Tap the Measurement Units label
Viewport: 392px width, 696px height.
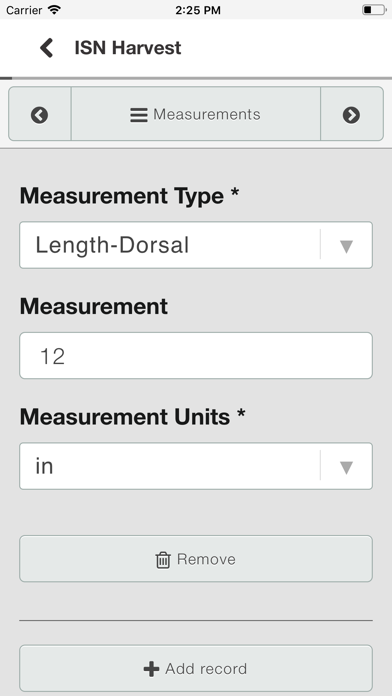(132, 417)
